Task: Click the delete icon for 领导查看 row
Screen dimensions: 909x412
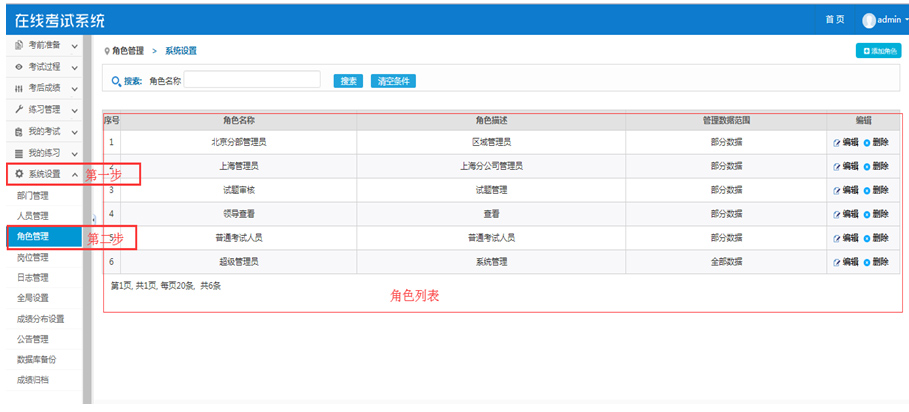Action: tap(867, 214)
